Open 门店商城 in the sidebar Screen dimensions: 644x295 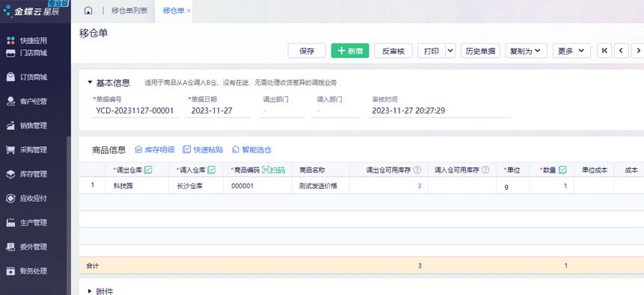pos(27,53)
